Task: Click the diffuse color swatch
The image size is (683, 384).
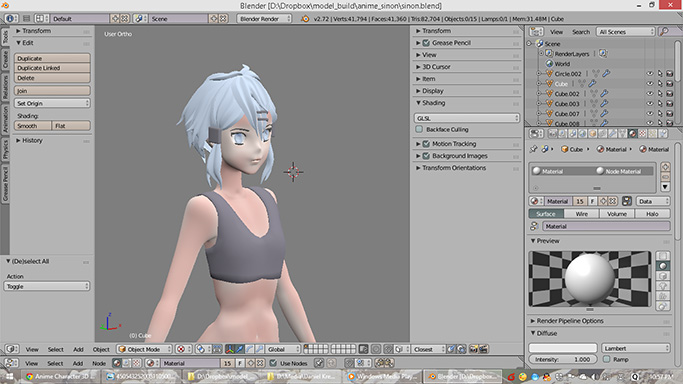Action: (563, 348)
